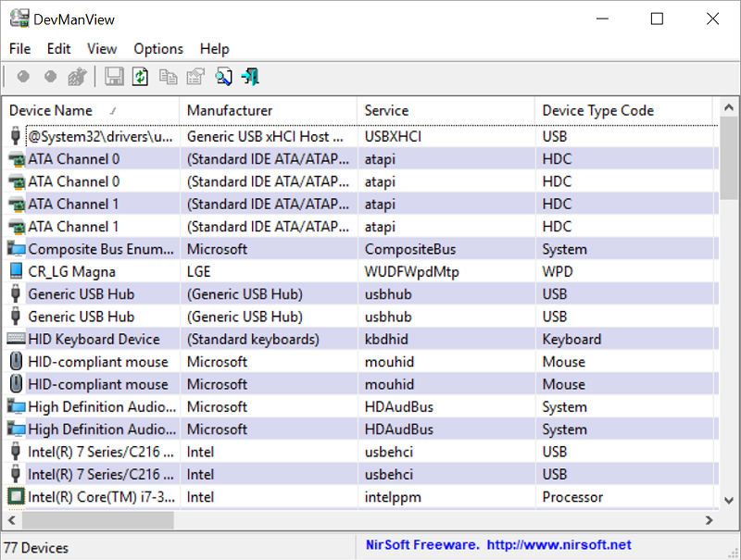This screenshot has width=741, height=560.
Task: Select the HID Keyboard Device row
Action: pos(361,339)
